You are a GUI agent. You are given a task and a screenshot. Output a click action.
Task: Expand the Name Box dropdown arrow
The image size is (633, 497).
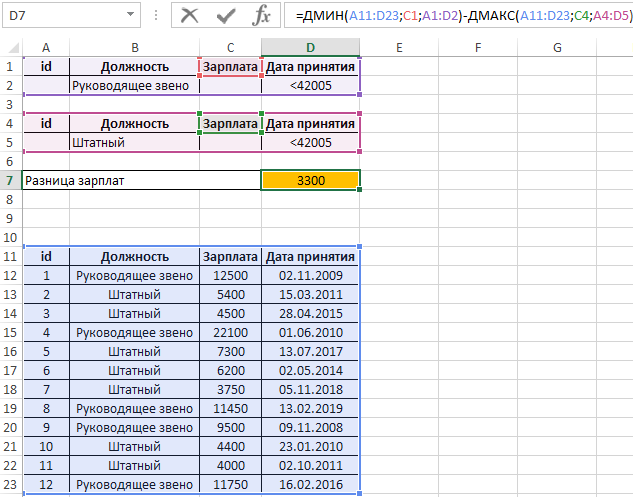[x=131, y=16]
